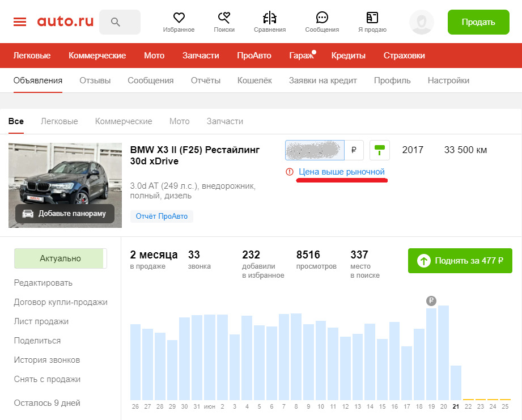Open Отчёт ПроАвто report link
Screen dimensions: 522x420
(x=162, y=217)
